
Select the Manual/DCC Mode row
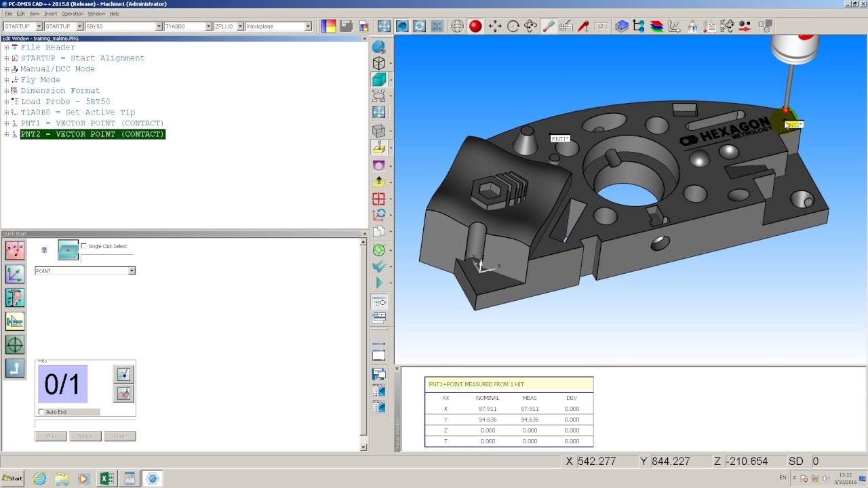58,69
